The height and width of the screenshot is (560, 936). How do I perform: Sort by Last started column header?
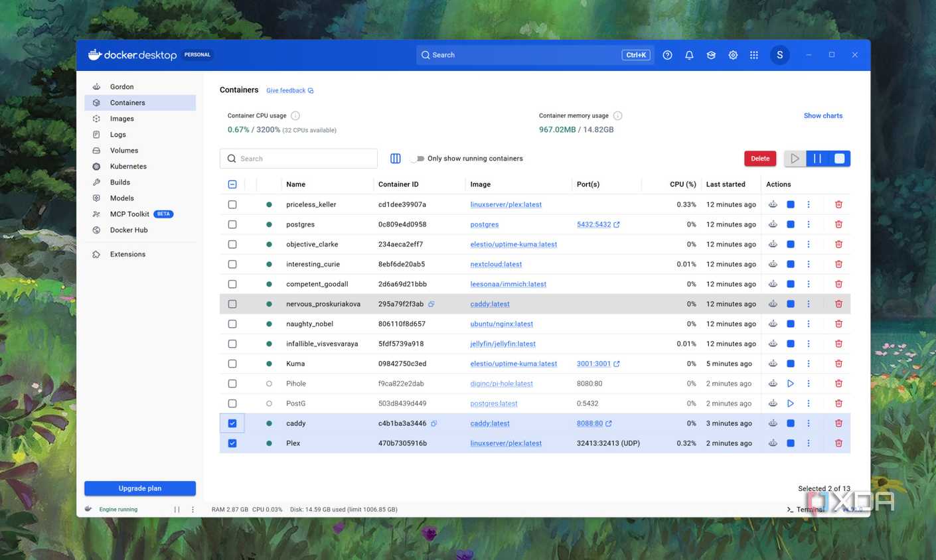pos(726,184)
